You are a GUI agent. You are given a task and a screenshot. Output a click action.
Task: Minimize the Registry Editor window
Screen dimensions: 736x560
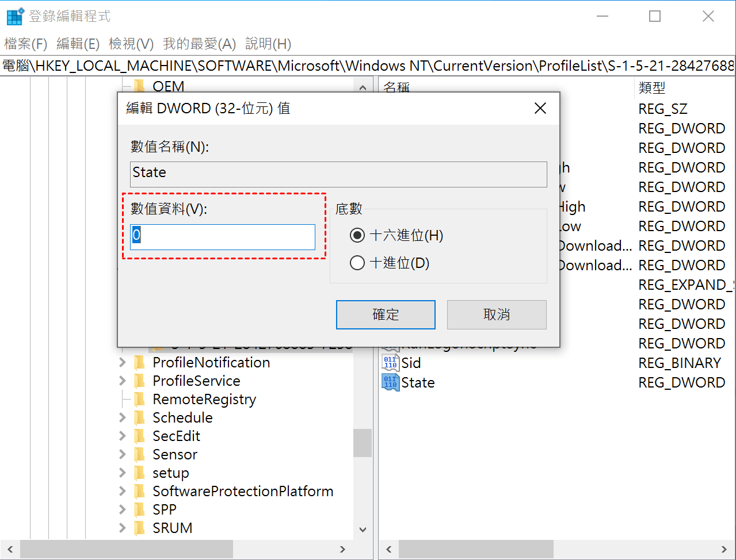click(602, 16)
